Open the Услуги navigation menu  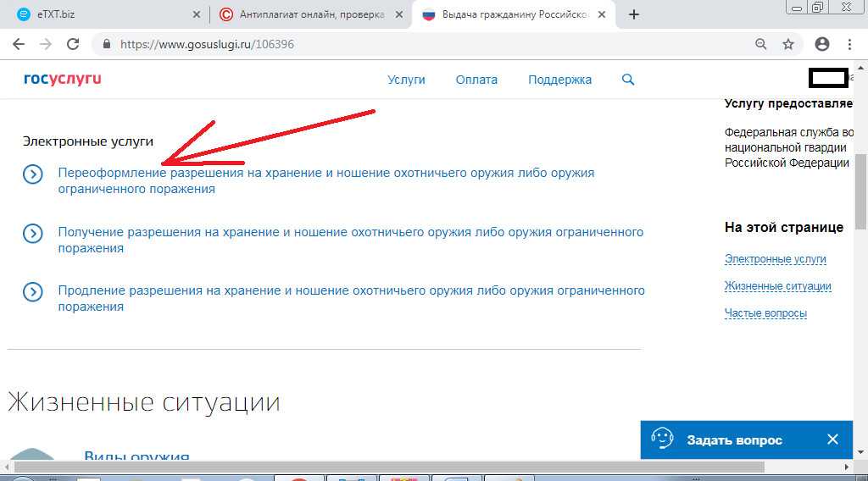406,80
